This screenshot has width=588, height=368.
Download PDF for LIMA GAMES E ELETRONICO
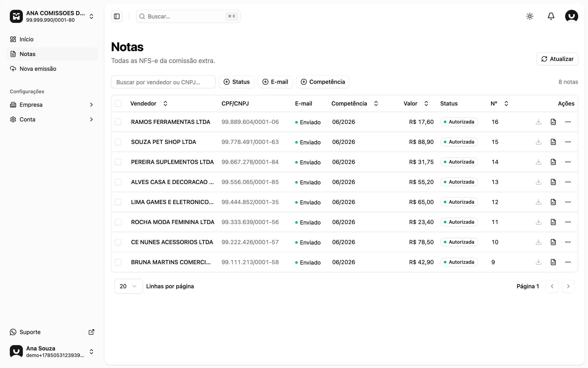tap(538, 202)
